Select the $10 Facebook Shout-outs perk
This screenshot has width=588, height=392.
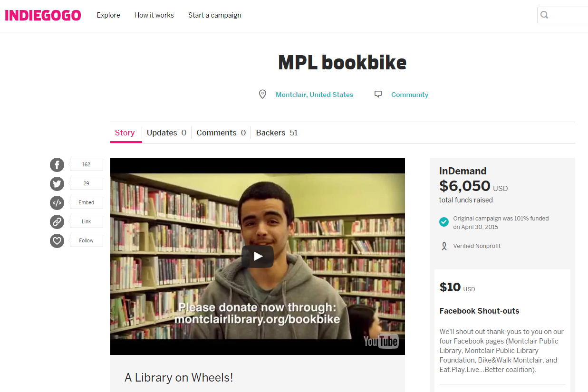click(502, 327)
